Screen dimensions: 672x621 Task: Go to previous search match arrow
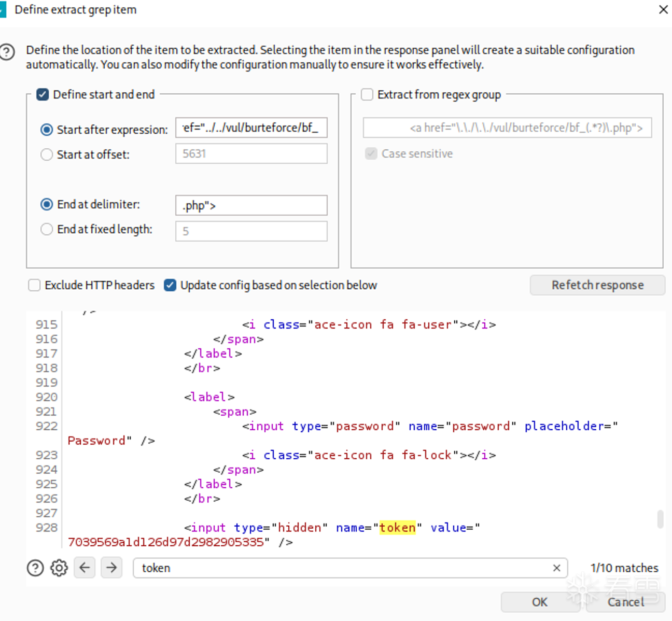click(85, 568)
